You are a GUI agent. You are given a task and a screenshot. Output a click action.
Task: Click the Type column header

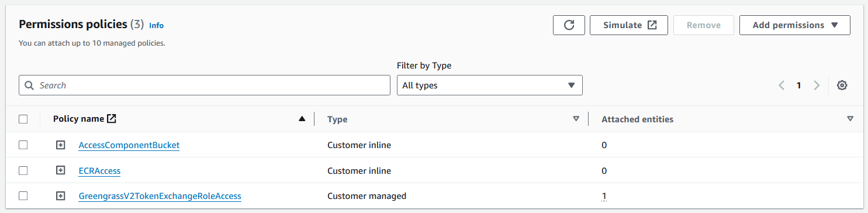pos(337,119)
